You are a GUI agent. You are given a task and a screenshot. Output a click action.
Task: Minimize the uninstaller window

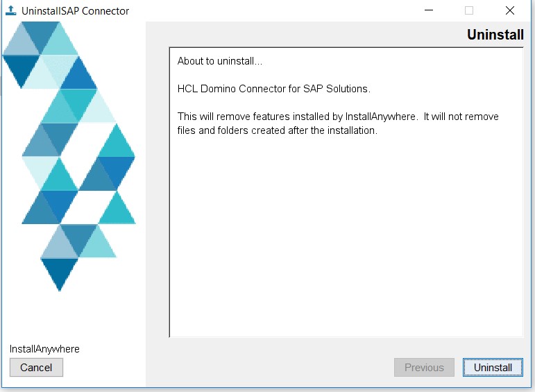[429, 10]
